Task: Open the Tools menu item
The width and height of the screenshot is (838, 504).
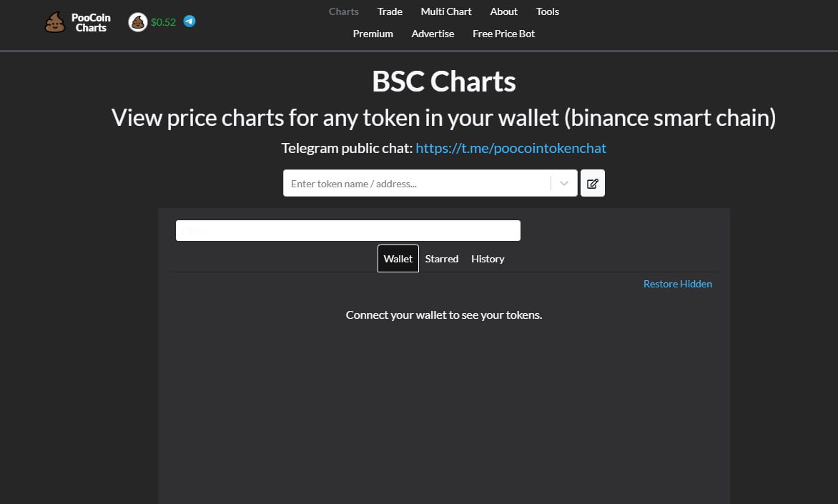Action: [x=547, y=11]
